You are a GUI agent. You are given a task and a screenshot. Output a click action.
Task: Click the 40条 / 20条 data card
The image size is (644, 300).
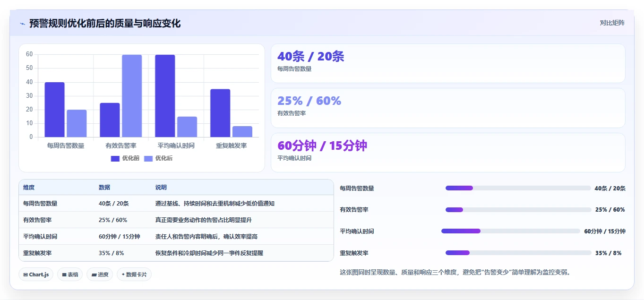tap(448, 63)
